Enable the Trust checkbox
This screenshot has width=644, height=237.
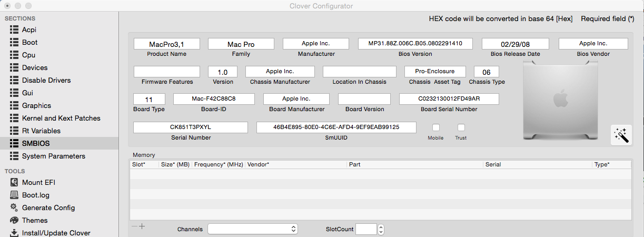[461, 127]
